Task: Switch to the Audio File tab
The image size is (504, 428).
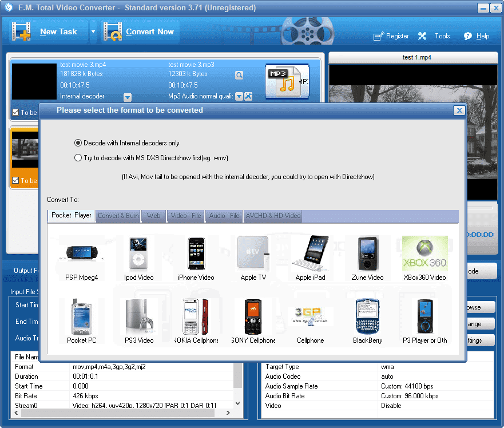Action: (224, 216)
